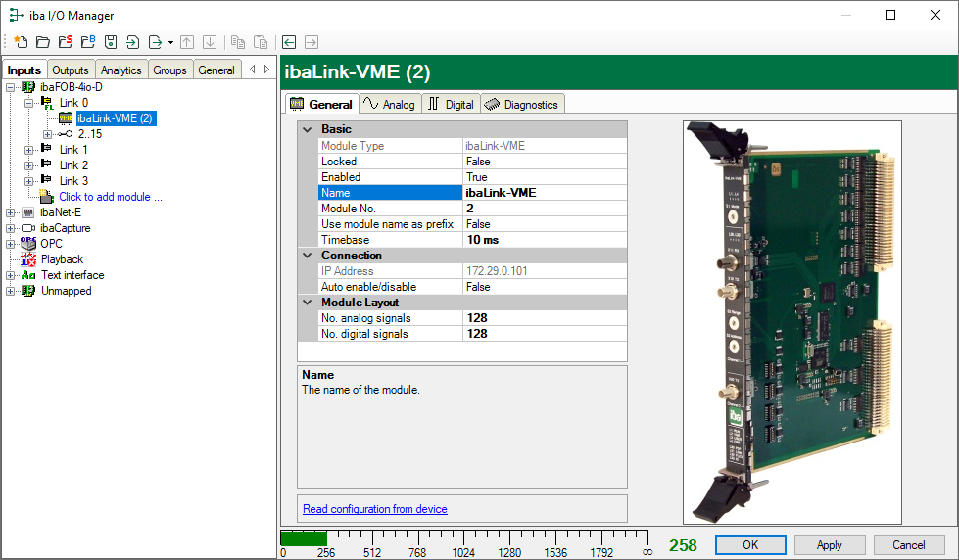959x560 pixels.
Task: Click the Text interface icon in tree
Action: [x=28, y=275]
